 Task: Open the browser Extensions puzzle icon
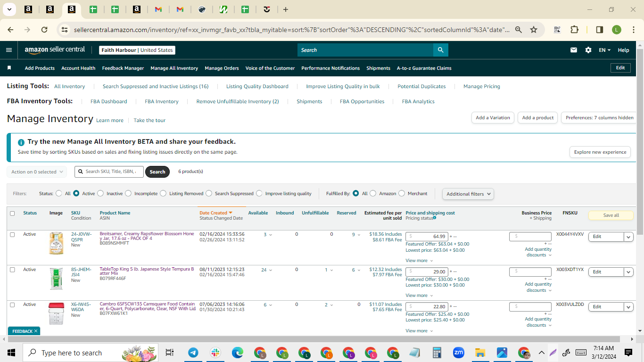click(x=574, y=30)
